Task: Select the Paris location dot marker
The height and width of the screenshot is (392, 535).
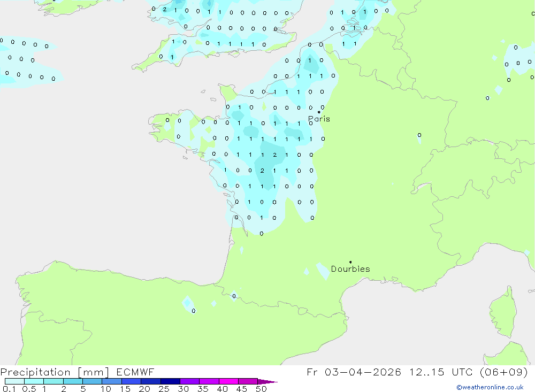Action: point(319,112)
